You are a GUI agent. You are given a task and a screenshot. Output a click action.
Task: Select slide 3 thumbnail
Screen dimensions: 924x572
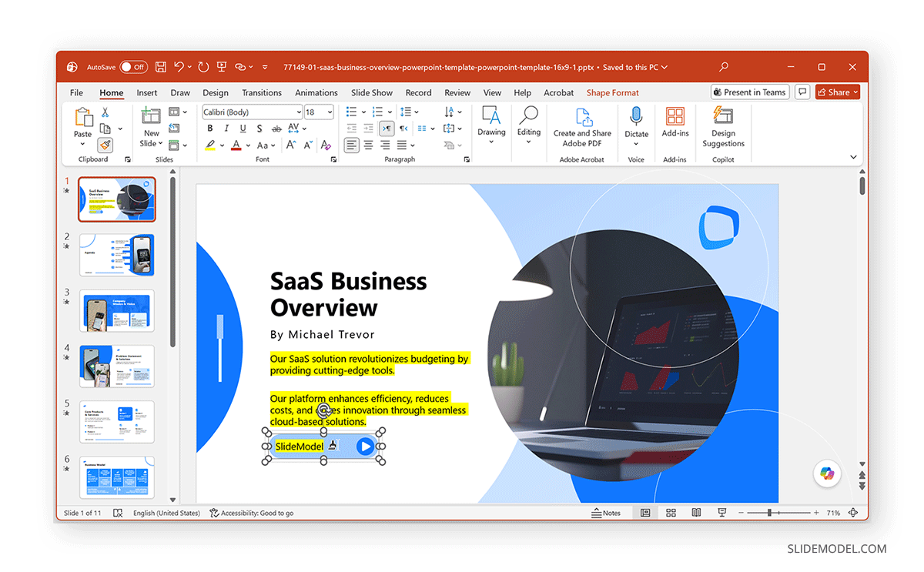(x=117, y=310)
